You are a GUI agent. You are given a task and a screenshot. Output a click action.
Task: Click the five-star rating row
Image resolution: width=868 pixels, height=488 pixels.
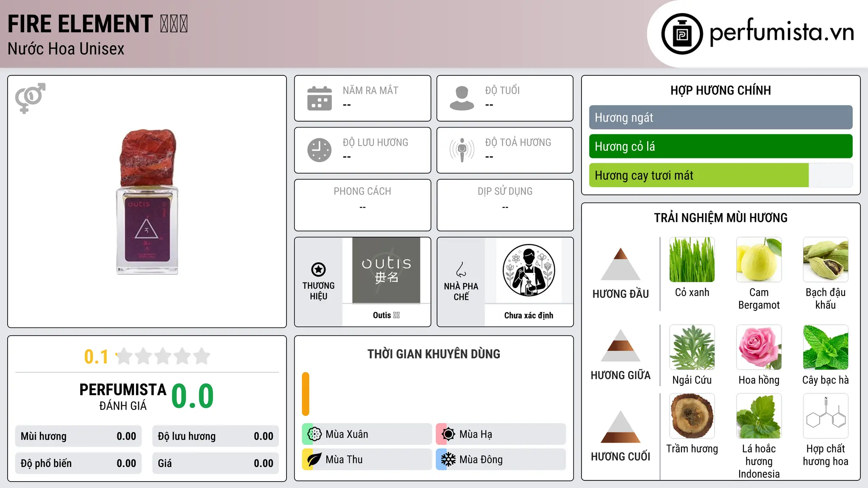pos(163,356)
